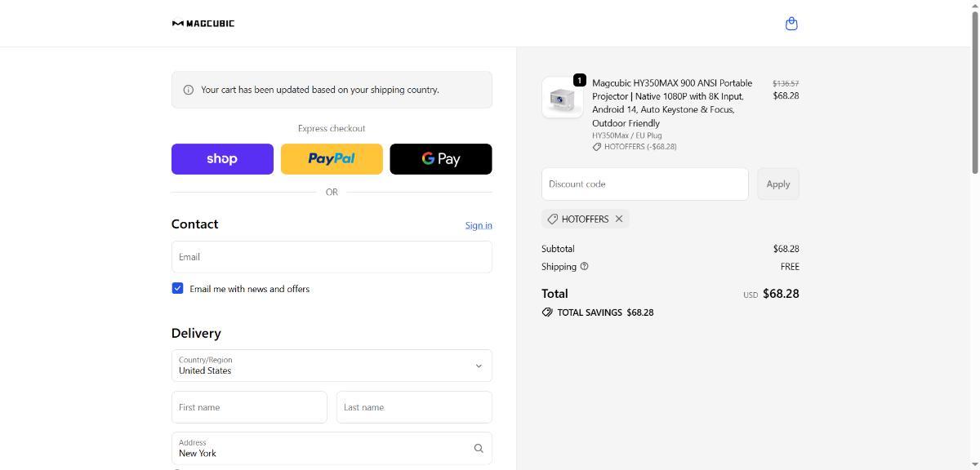Select the First name field
The height and width of the screenshot is (470, 980).
(249, 407)
